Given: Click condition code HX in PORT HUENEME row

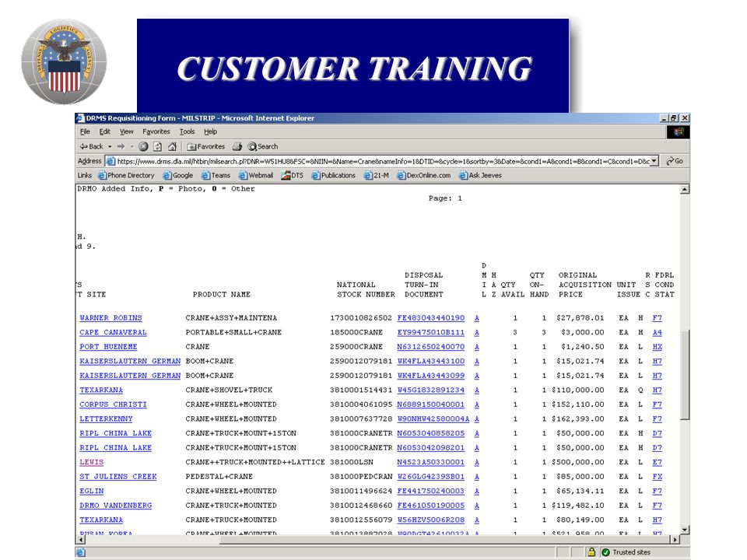Looking at the screenshot, I should 657,347.
